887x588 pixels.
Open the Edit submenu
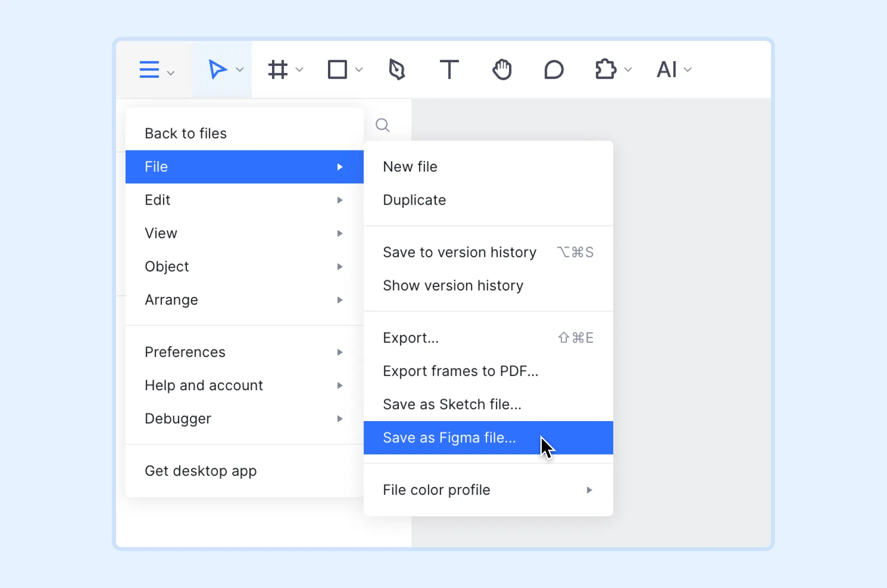[244, 200]
